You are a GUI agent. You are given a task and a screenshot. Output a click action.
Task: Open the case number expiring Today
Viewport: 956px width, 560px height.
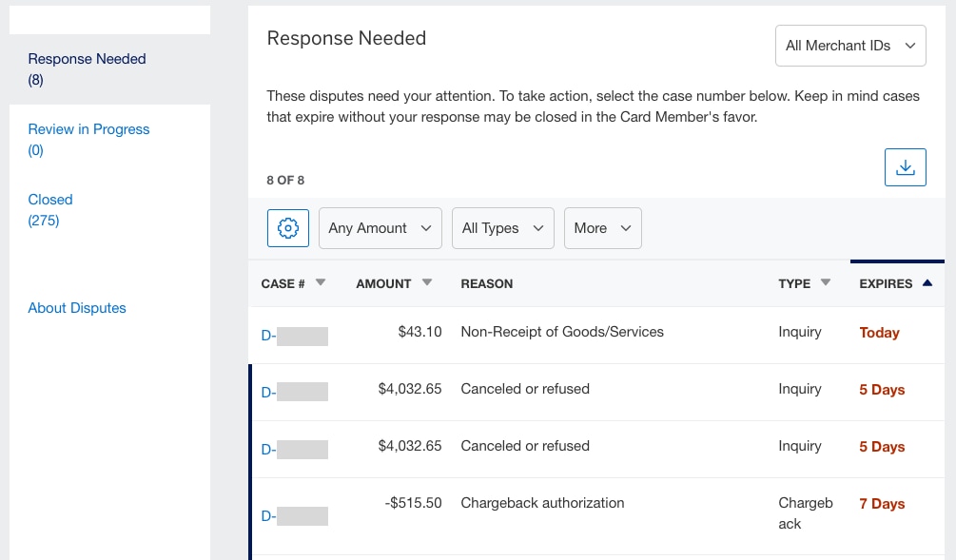coord(294,336)
